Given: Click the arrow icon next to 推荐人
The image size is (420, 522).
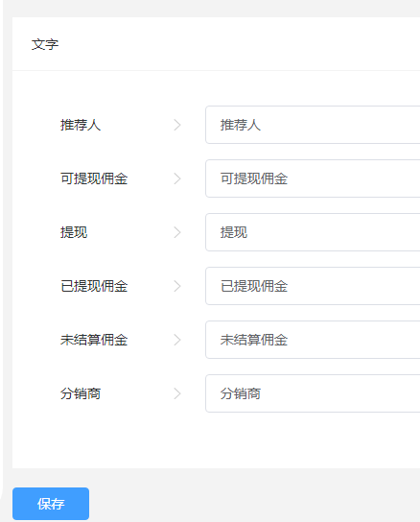Looking at the screenshot, I should (177, 125).
